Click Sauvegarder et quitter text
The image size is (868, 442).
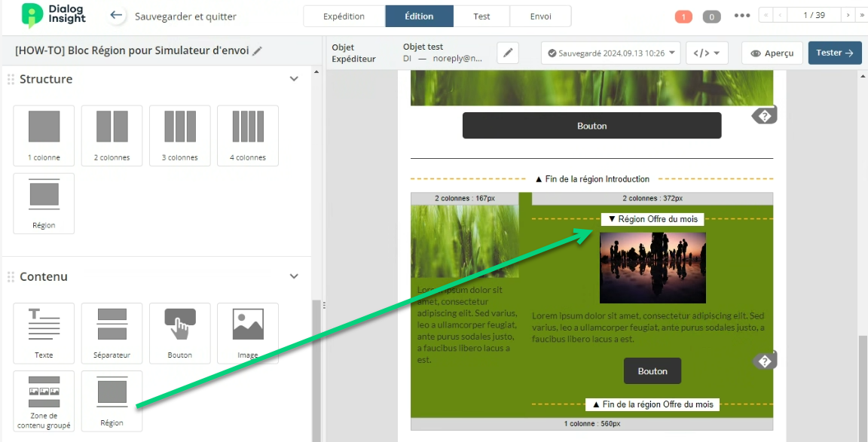pos(185,17)
